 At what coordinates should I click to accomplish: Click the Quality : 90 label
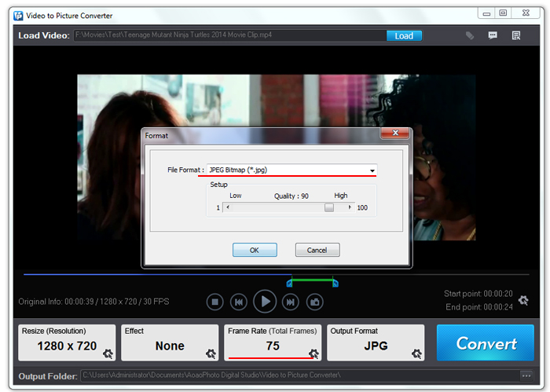(291, 196)
